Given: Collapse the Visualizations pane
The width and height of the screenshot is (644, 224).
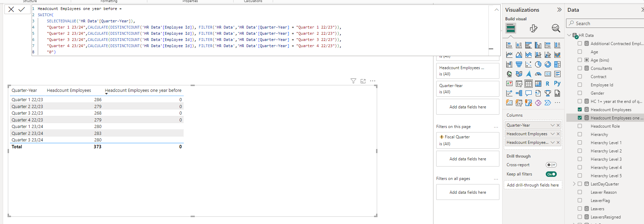Looking at the screenshot, I should point(559,10).
